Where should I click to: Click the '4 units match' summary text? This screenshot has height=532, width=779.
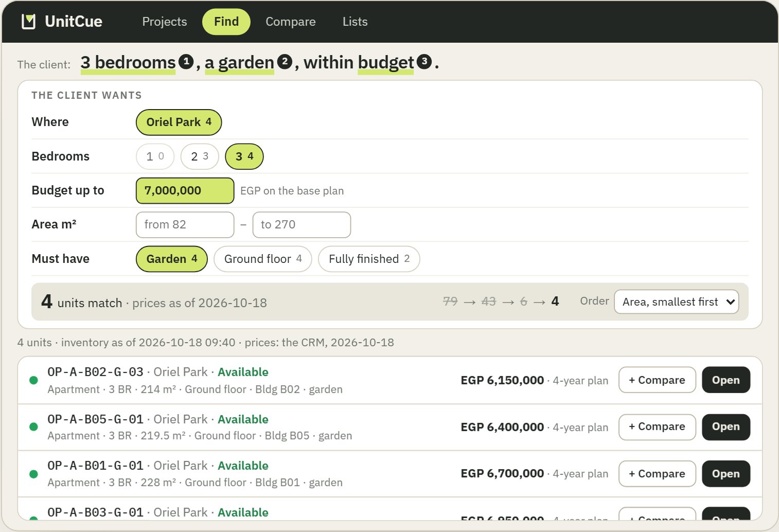click(x=82, y=302)
